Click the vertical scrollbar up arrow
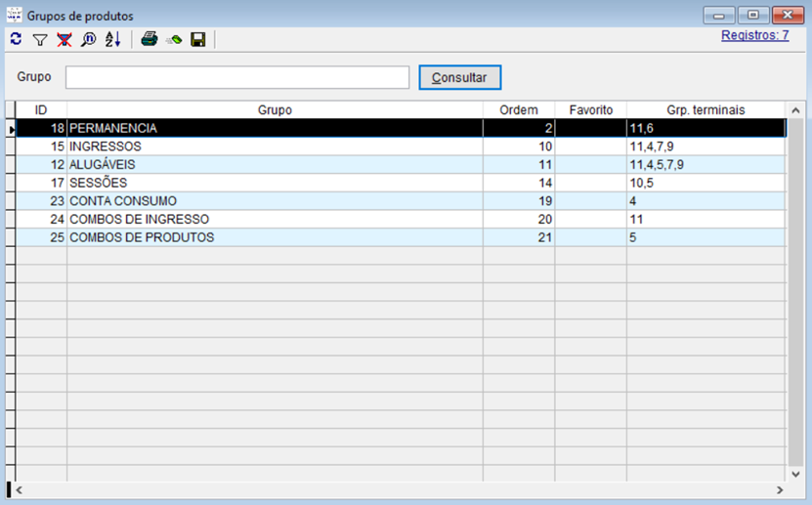This screenshot has height=505, width=812. (795, 110)
